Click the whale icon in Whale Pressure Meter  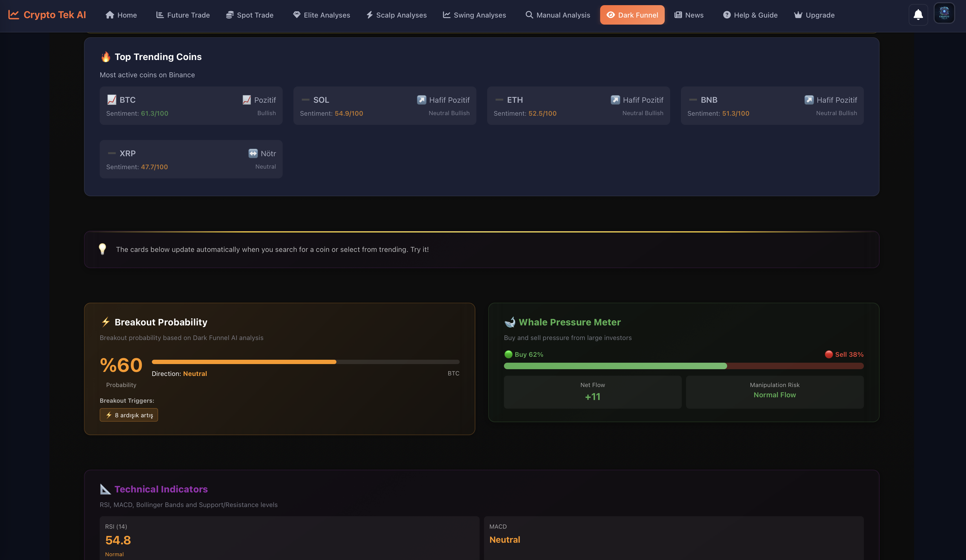point(509,322)
